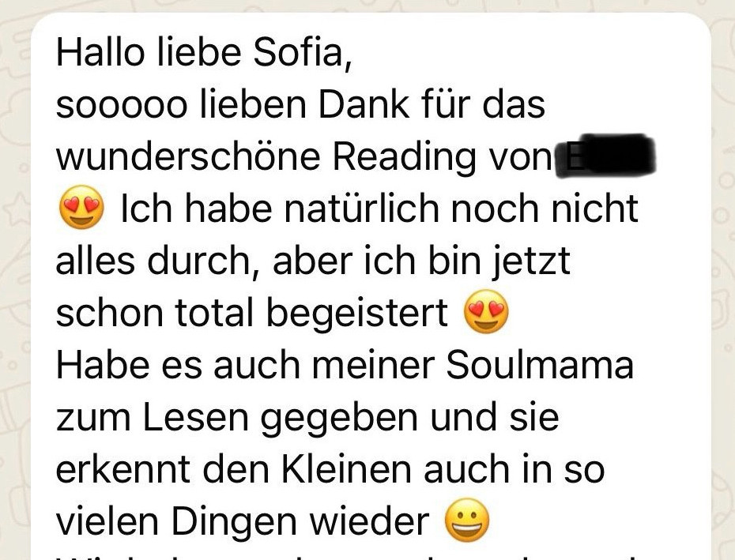Click the word "begeistert"
The image size is (735, 560).
click(x=357, y=313)
